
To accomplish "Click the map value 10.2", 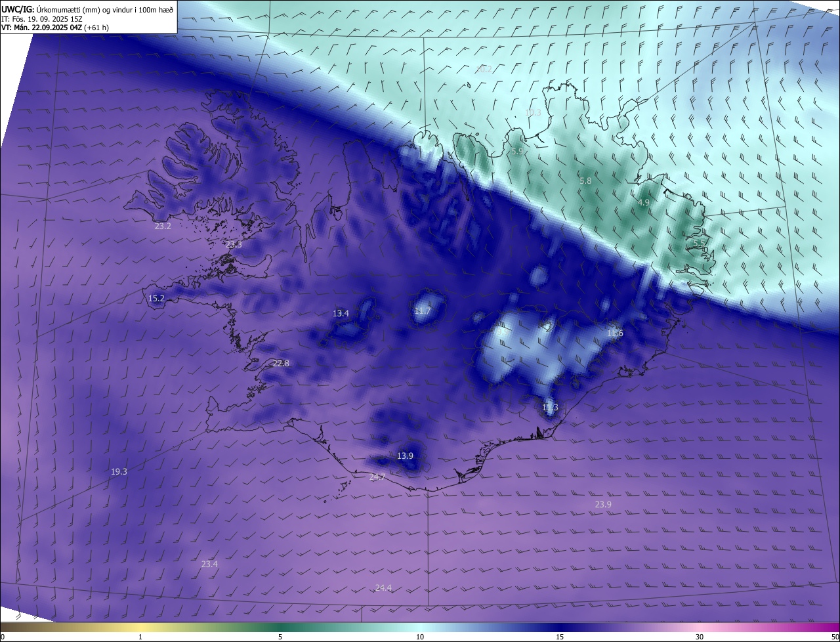I will [x=484, y=70].
